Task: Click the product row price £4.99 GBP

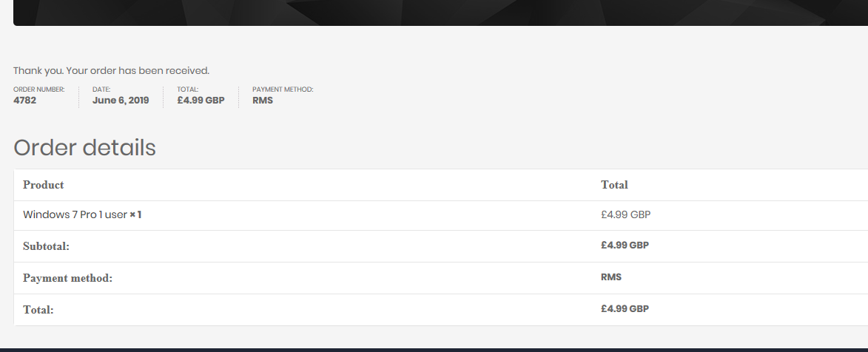Action: 625,215
